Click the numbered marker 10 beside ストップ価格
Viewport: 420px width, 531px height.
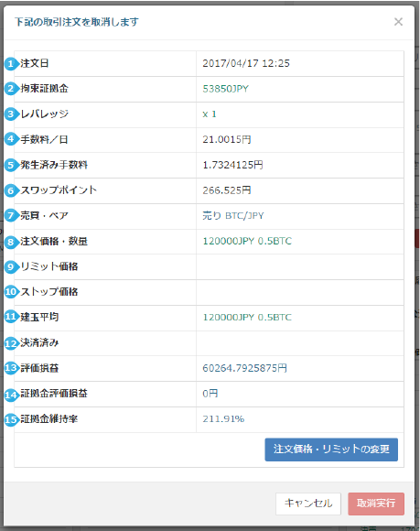pyautogui.click(x=11, y=292)
